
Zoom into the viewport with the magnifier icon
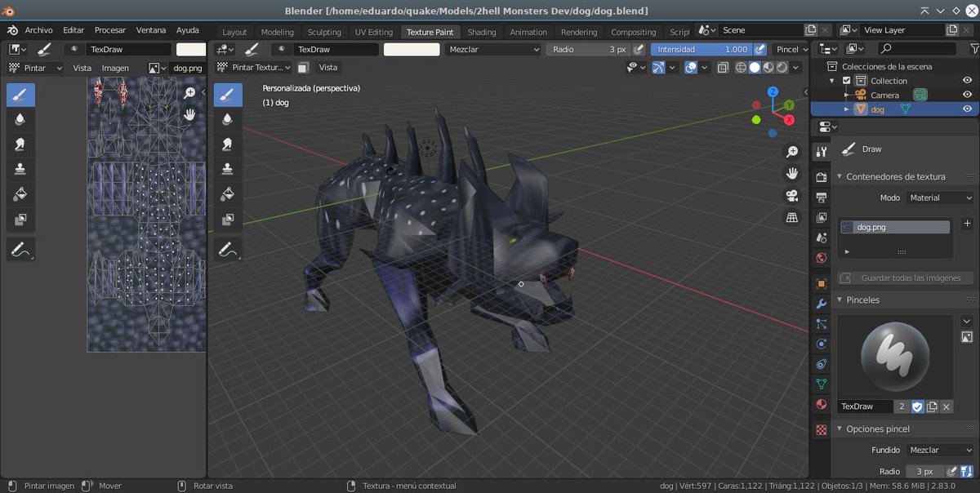coord(792,151)
